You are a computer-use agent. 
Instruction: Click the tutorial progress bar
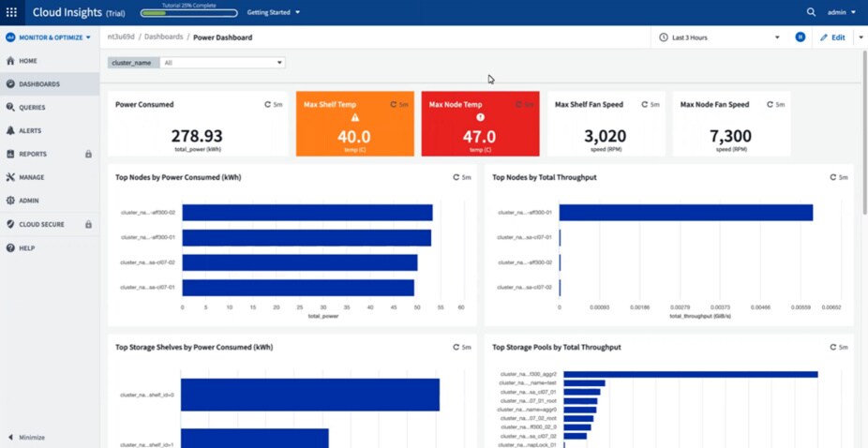[x=188, y=13]
